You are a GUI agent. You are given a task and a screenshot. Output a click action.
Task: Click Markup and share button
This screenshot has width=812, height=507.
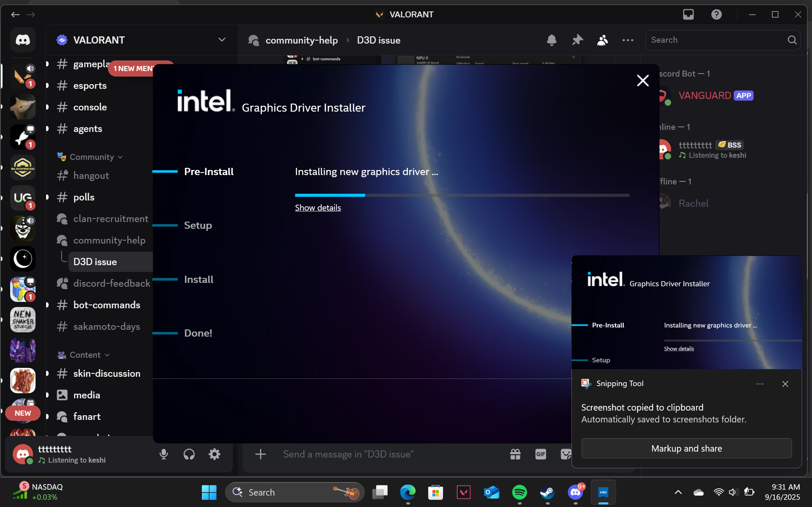click(x=686, y=448)
